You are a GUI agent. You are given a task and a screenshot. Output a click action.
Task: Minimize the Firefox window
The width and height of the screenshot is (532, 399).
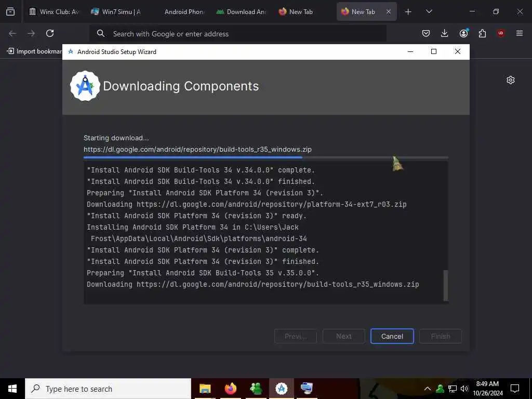(472, 11)
